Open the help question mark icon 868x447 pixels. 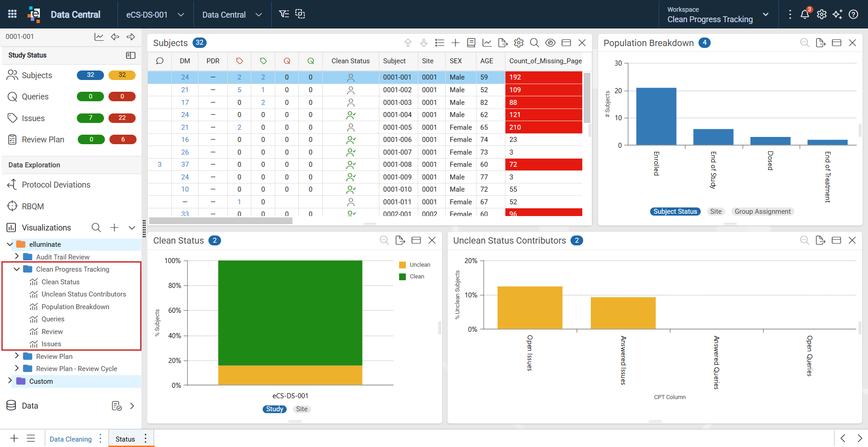pos(853,14)
